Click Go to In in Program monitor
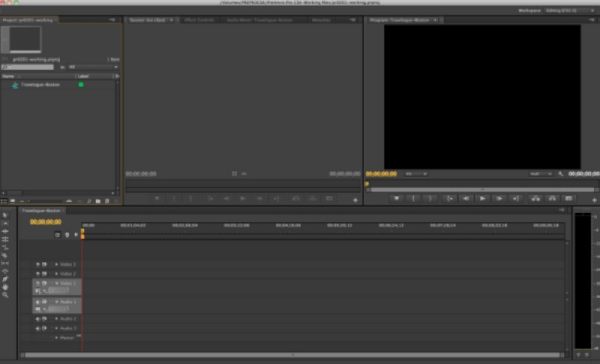 pyautogui.click(x=449, y=198)
